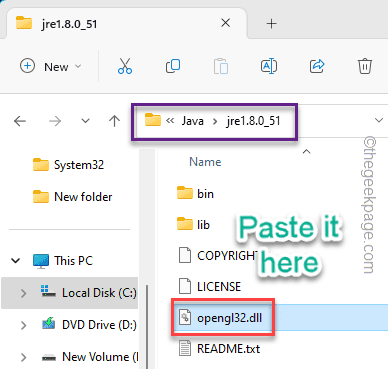Image resolution: width=388 pixels, height=369 pixels.
Task: Click the opengl32.dll file icon
Action: tap(185, 317)
